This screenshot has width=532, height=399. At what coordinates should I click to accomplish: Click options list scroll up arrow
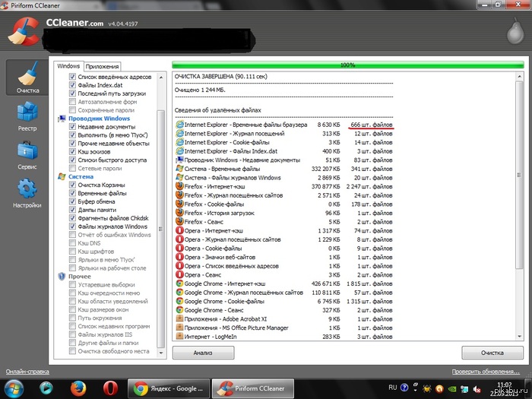tap(161, 78)
